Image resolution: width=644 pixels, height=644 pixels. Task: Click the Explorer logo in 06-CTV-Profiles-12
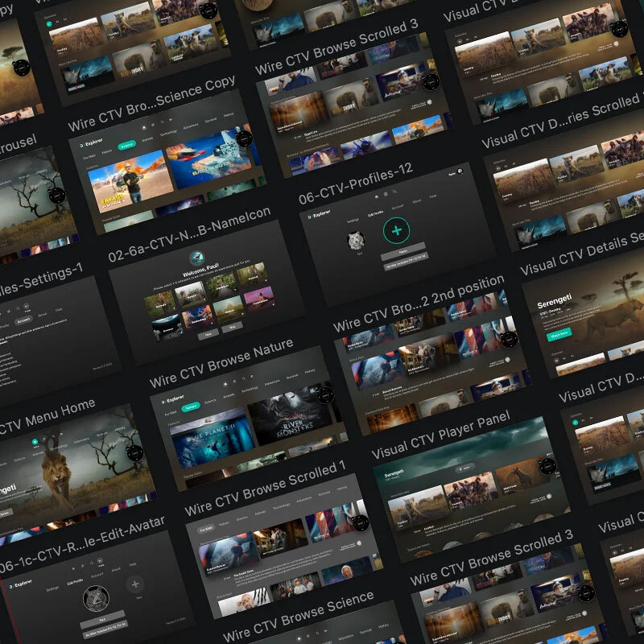pyautogui.click(x=319, y=214)
